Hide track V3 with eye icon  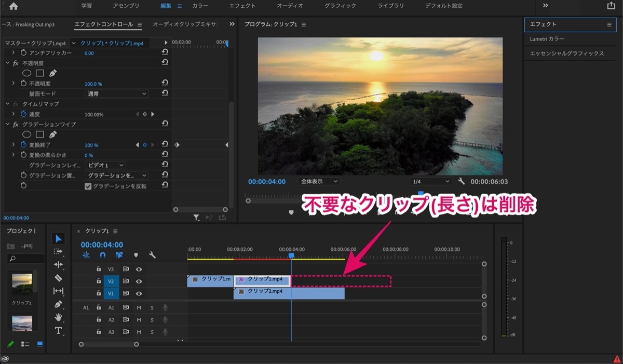(x=139, y=269)
